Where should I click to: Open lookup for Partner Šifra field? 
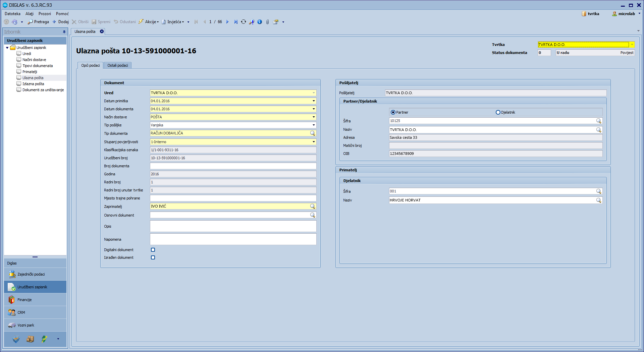[x=598, y=121]
